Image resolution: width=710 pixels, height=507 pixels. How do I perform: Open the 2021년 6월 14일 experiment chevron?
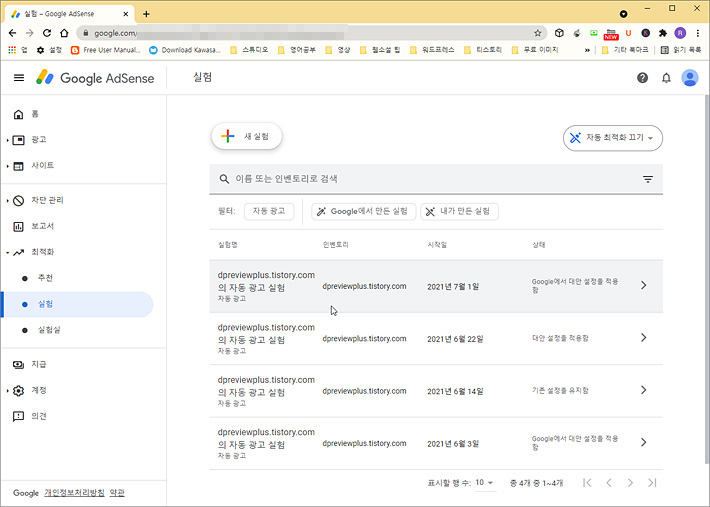tap(643, 390)
